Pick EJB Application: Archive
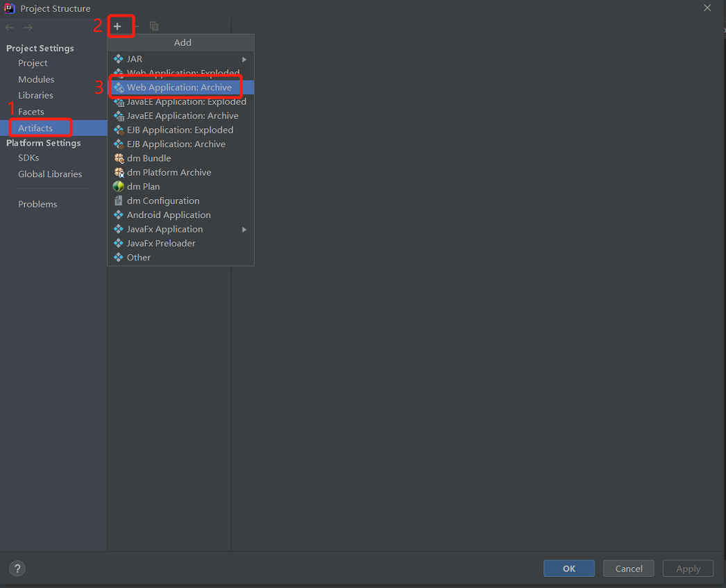This screenshot has width=726, height=588. (x=180, y=144)
